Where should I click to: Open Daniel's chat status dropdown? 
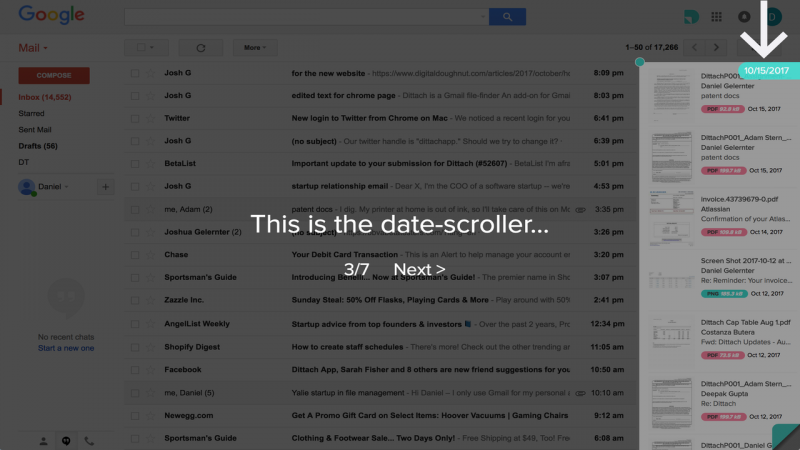coord(66,187)
